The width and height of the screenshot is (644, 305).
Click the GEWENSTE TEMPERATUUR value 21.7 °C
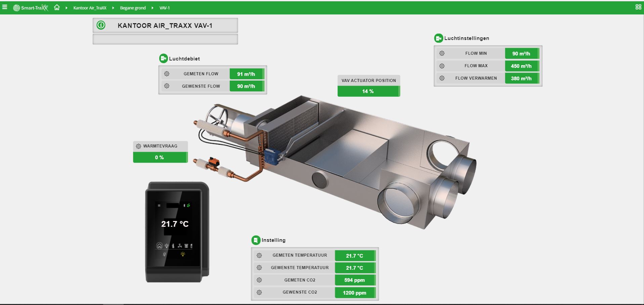[x=354, y=268]
